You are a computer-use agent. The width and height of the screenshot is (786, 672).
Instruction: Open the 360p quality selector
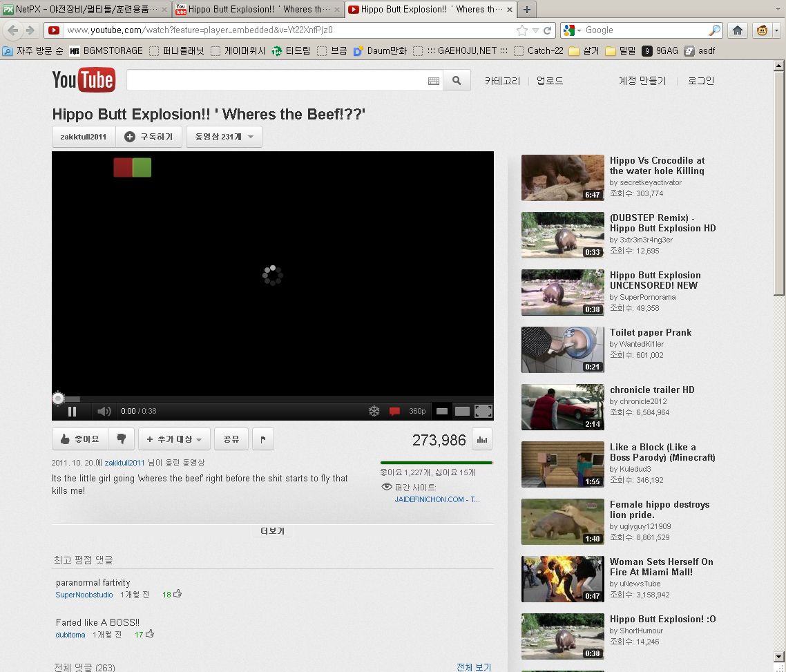417,412
